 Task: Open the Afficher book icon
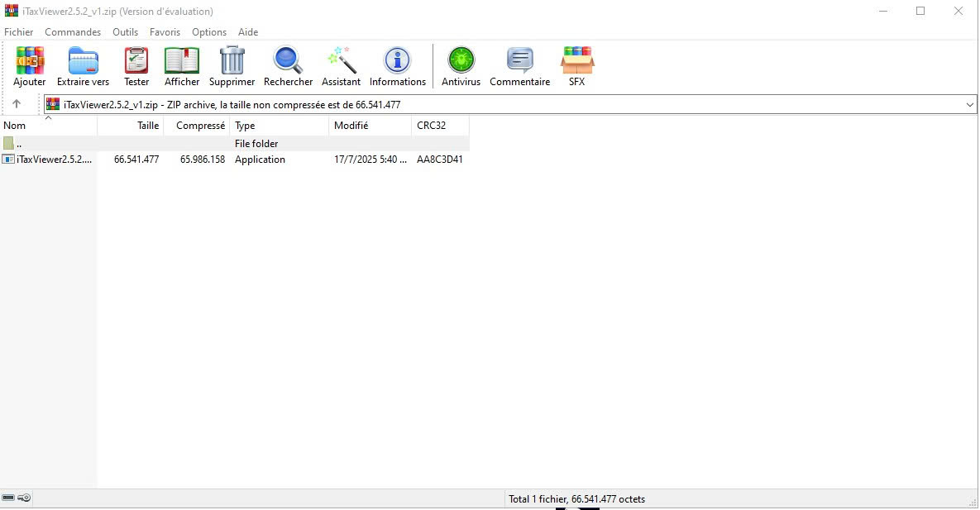(182, 61)
